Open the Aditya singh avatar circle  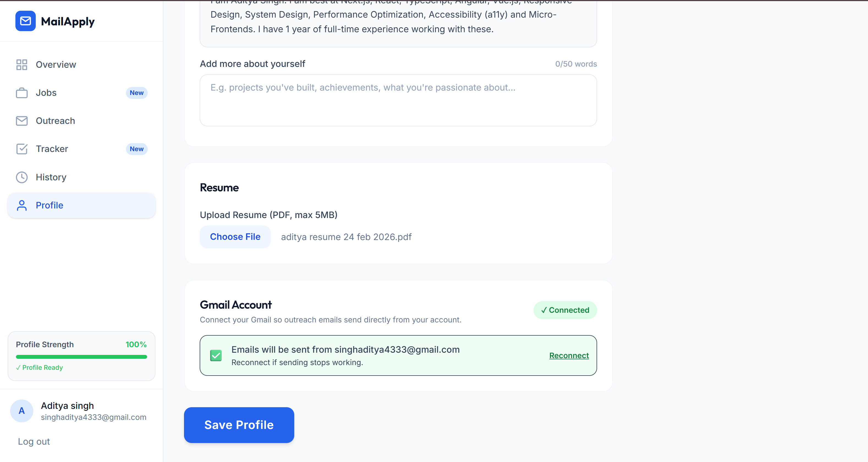(21, 411)
